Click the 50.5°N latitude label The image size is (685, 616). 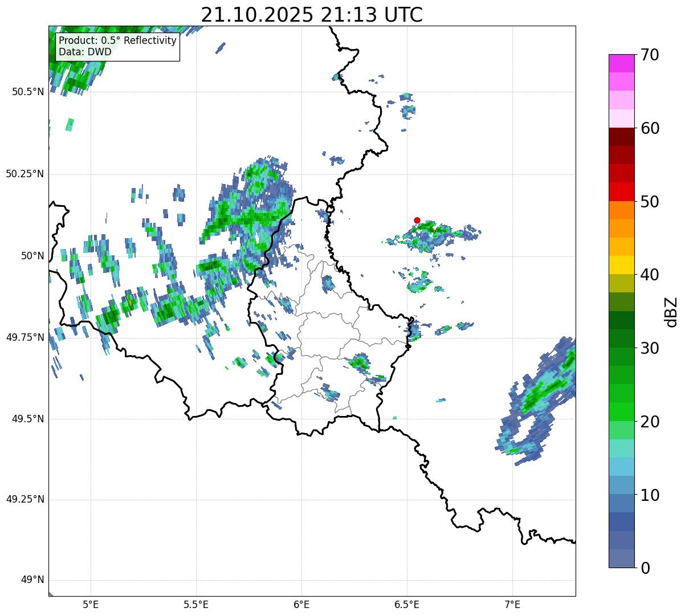pyautogui.click(x=28, y=92)
